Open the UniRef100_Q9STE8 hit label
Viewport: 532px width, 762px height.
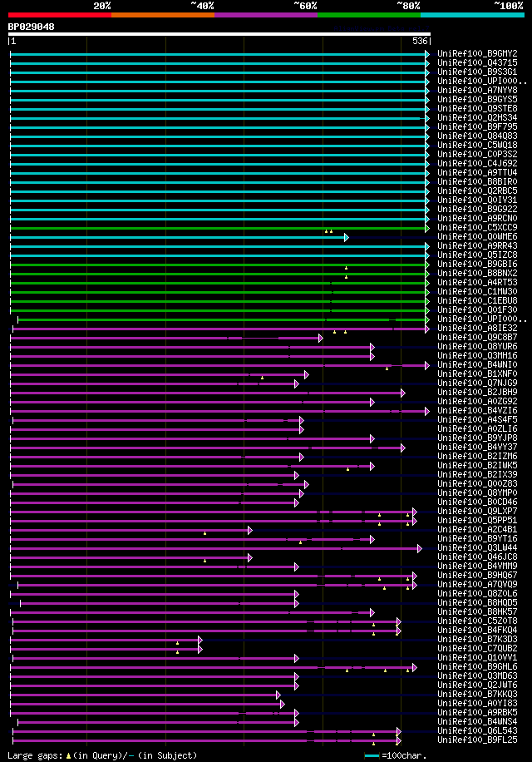(477, 108)
